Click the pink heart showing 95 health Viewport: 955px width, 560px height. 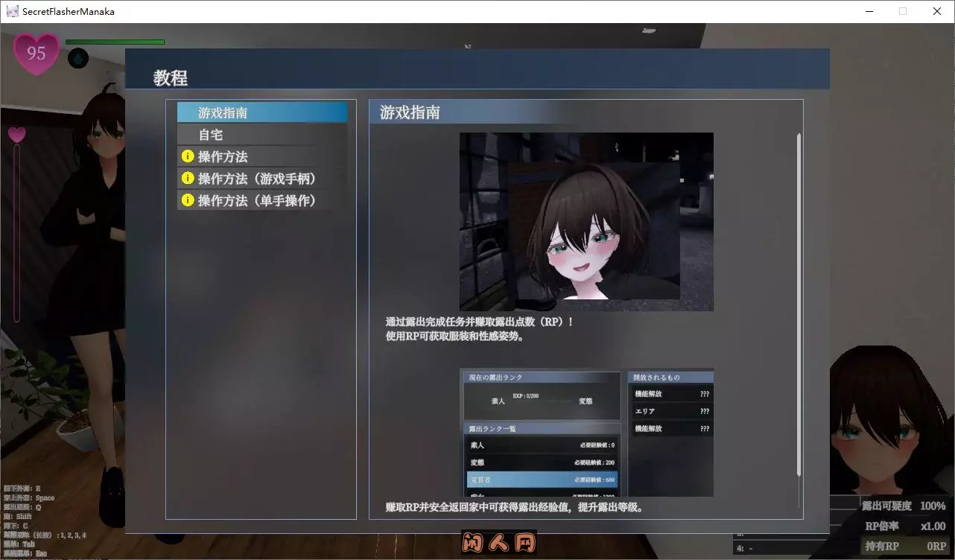pyautogui.click(x=35, y=53)
